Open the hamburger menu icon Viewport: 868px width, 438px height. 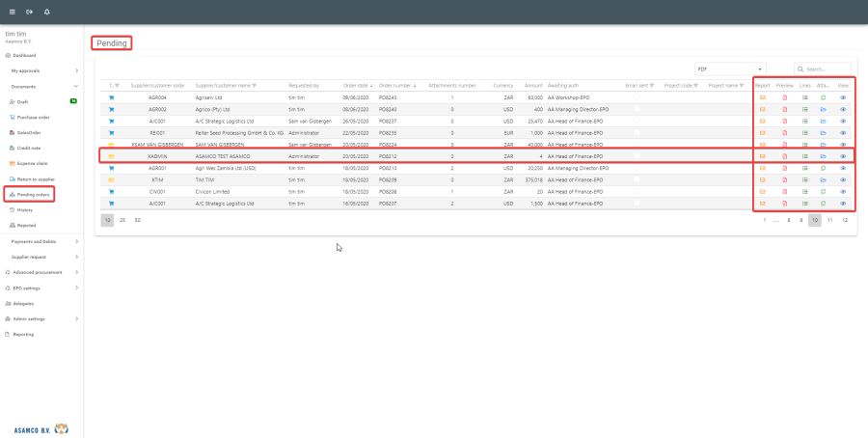pyautogui.click(x=12, y=12)
